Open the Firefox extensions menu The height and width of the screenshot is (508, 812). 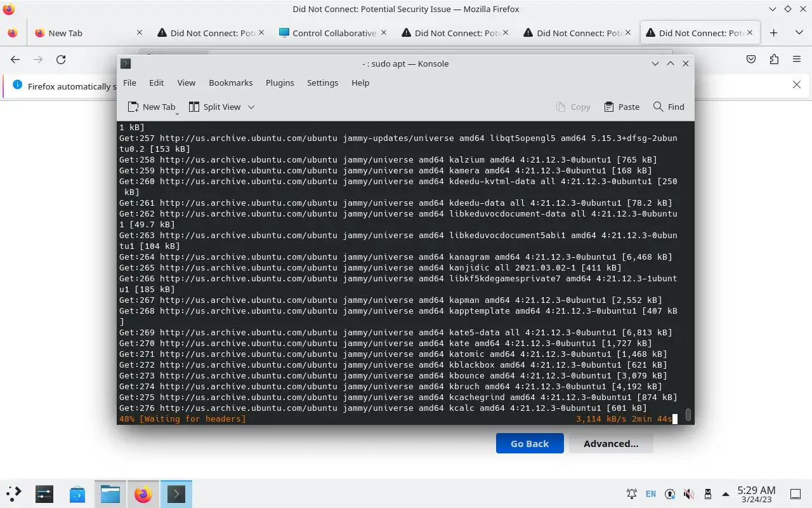[774, 59]
